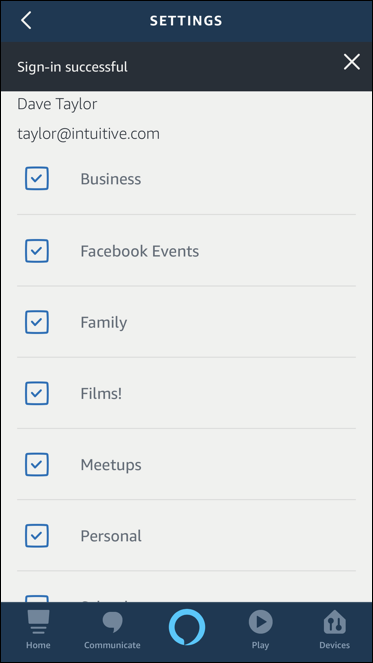Tap the Communicate speech bubble icon

click(112, 622)
